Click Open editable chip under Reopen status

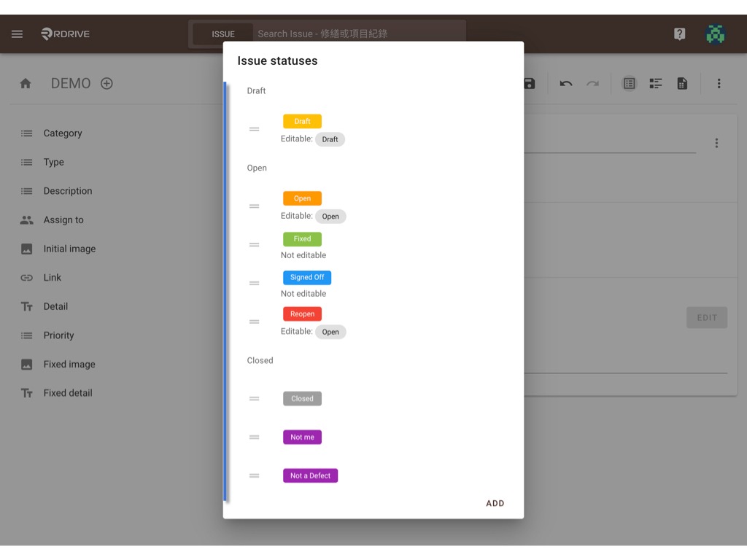pos(330,332)
